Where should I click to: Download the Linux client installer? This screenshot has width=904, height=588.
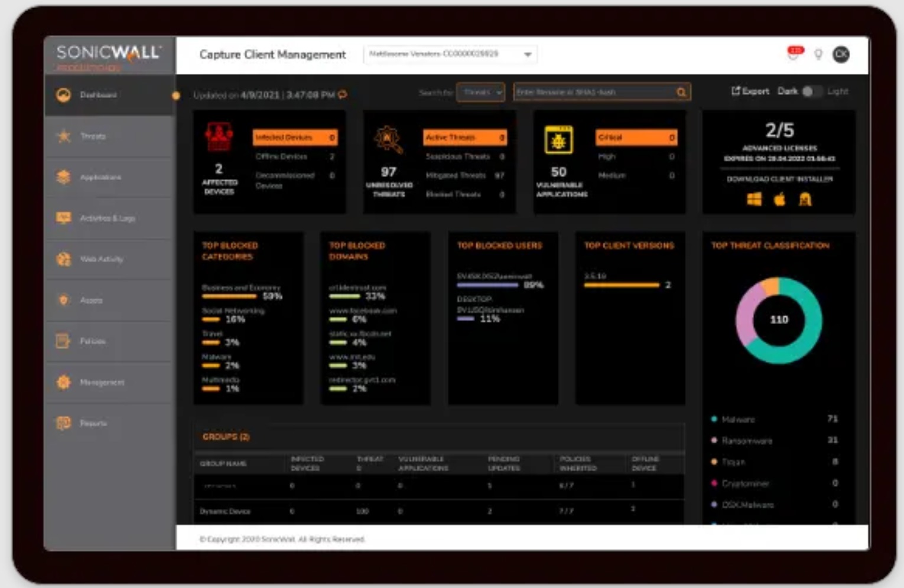coord(805,200)
